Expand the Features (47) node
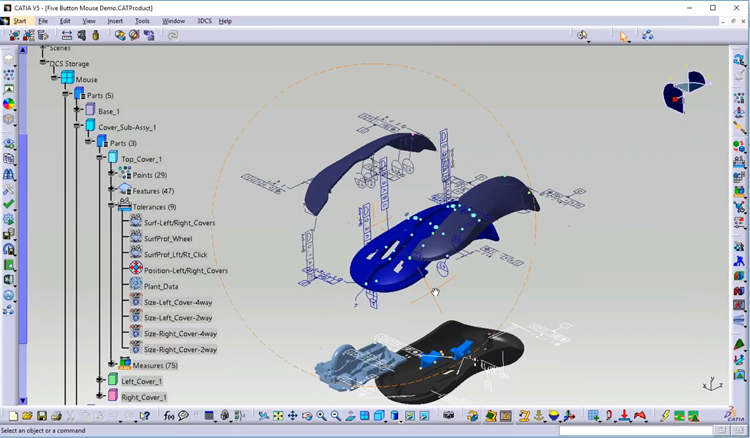The height and width of the screenshot is (438, 750). click(x=112, y=190)
